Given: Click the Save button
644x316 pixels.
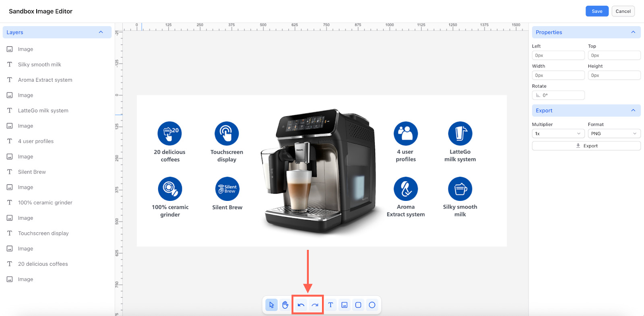Looking at the screenshot, I should point(597,11).
